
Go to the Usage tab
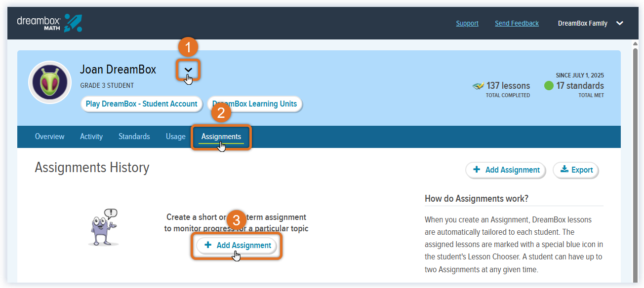click(x=176, y=137)
